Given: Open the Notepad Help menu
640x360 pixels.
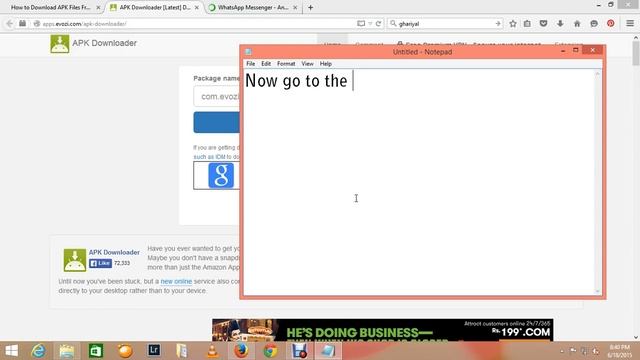Looking at the screenshot, I should [x=325, y=64].
